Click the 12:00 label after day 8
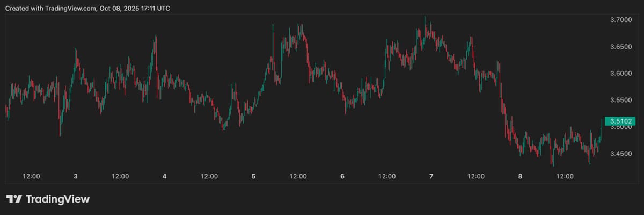The width and height of the screenshot is (644, 215). pos(565,176)
